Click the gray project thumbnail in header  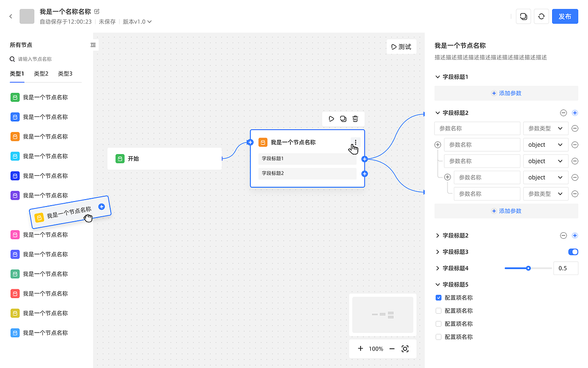tap(27, 16)
